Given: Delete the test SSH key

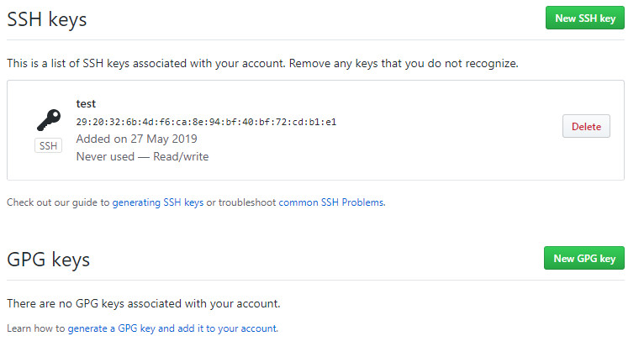Looking at the screenshot, I should pyautogui.click(x=586, y=126).
